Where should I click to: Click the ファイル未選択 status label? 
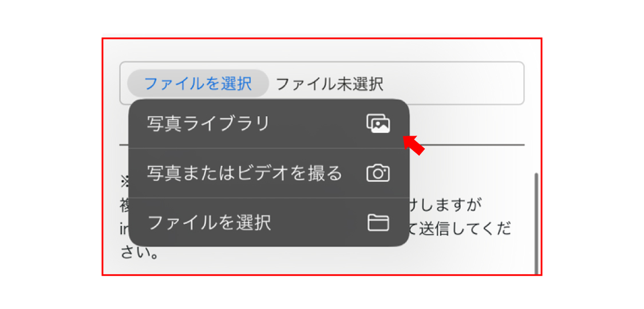329,84
